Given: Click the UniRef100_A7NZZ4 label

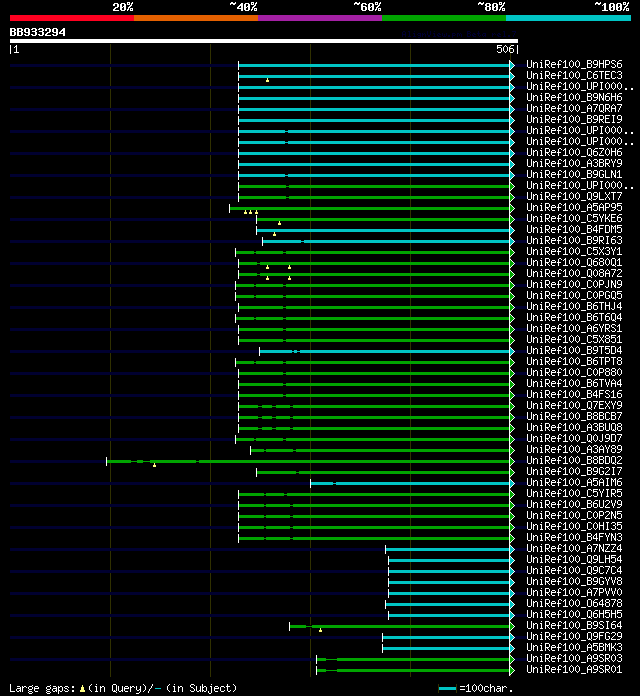Looking at the screenshot, I should [x=574, y=549].
